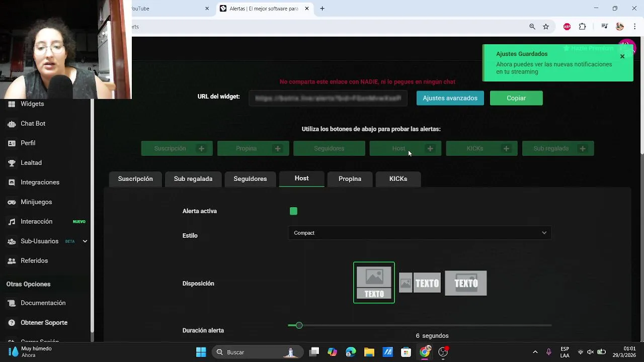Expand the Propina test options plus

pos(278,148)
